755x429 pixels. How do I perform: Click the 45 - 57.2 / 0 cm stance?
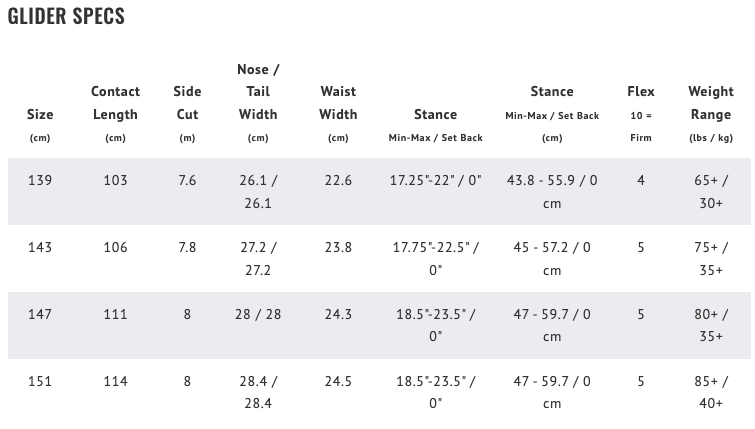(x=552, y=258)
